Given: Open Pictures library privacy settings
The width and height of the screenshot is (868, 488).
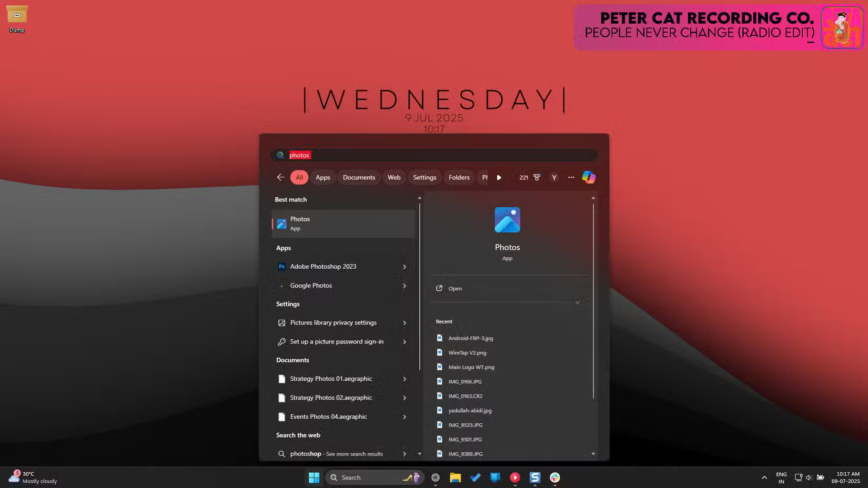Looking at the screenshot, I should click(333, 322).
